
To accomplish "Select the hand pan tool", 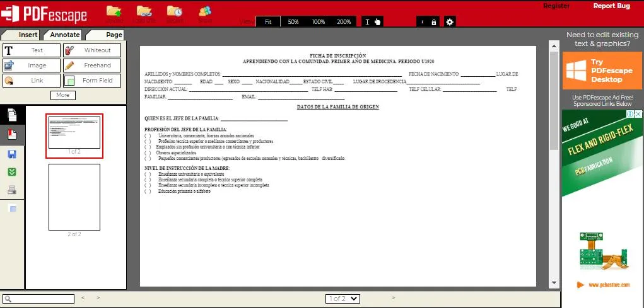I will (x=377, y=22).
